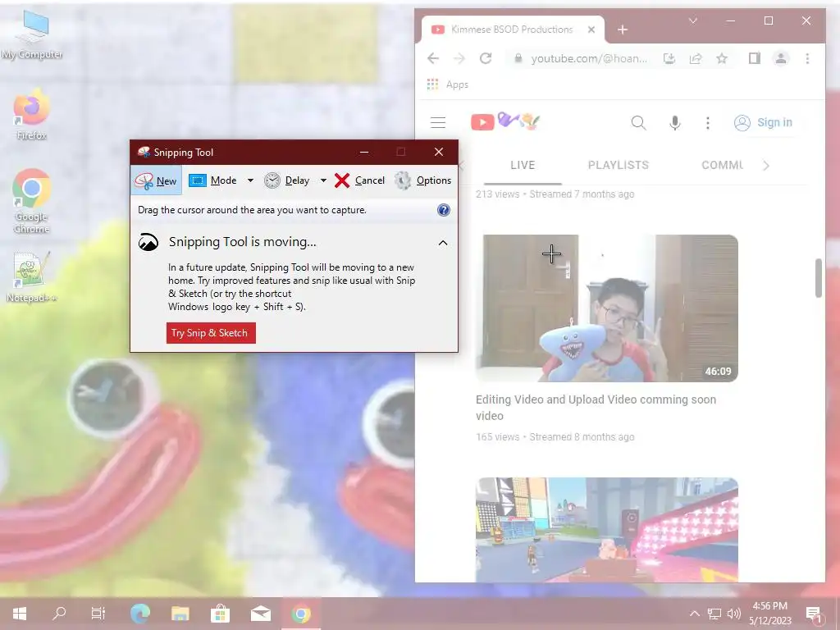The image size is (840, 630).
Task: Open the Roblox city video thumbnail
Action: (606, 529)
